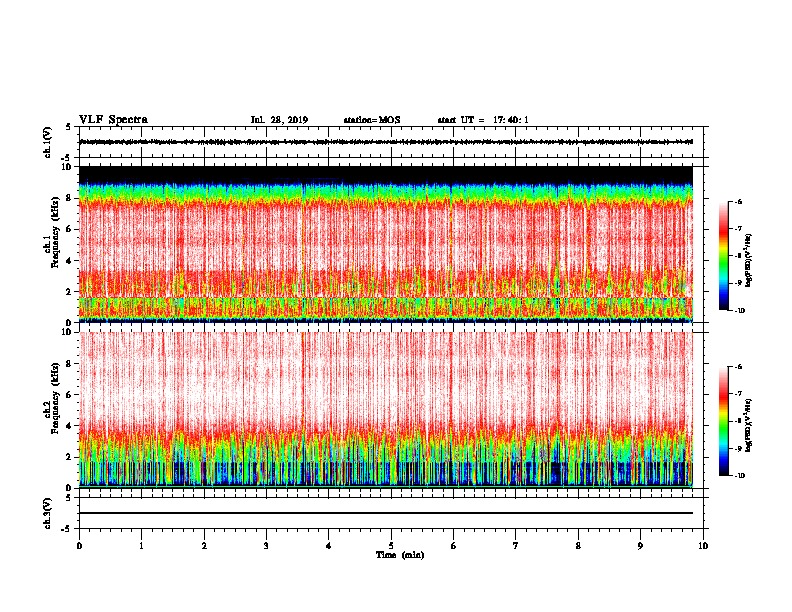Click the "Time (min)" axis title
This screenshot has height=612, width=792.
(x=400, y=555)
